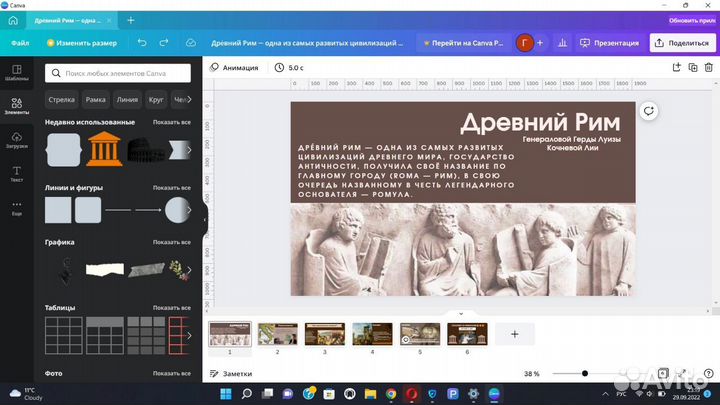Open Текст sidebar tab
The height and width of the screenshot is (405, 720).
[17, 174]
